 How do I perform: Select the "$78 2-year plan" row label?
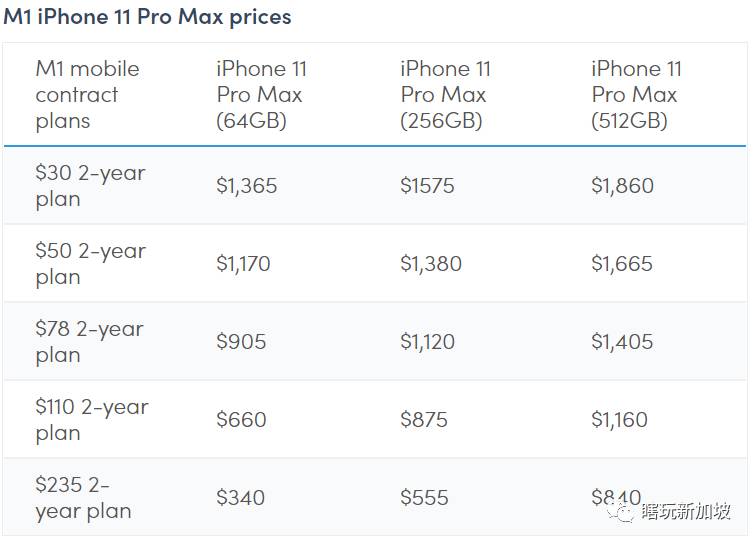tap(89, 342)
